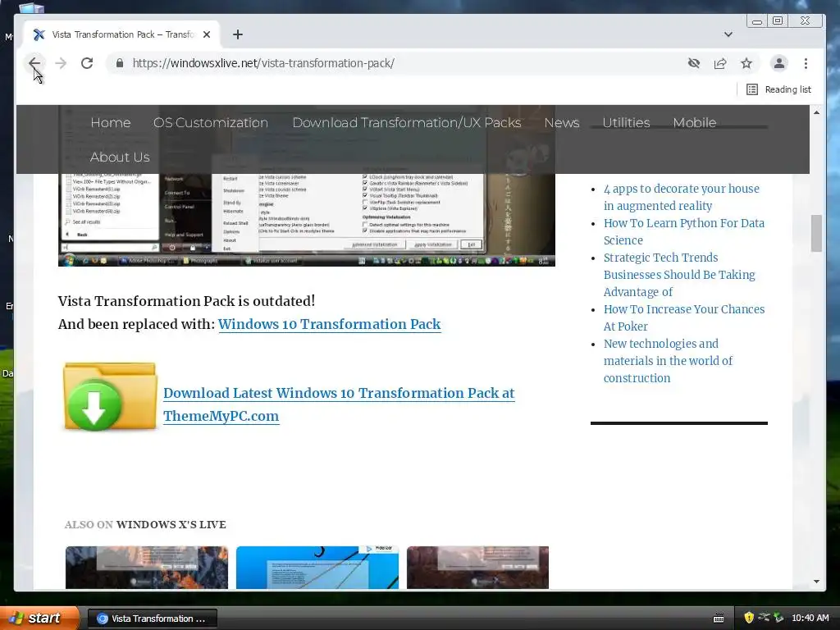
Task: Click the vertical scrollbar thumb
Action: [816, 233]
